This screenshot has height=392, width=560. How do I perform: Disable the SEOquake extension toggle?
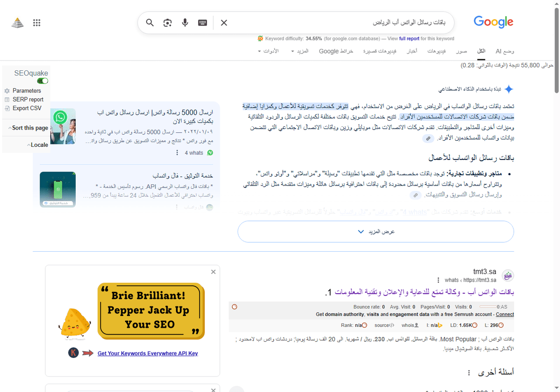[42, 81]
